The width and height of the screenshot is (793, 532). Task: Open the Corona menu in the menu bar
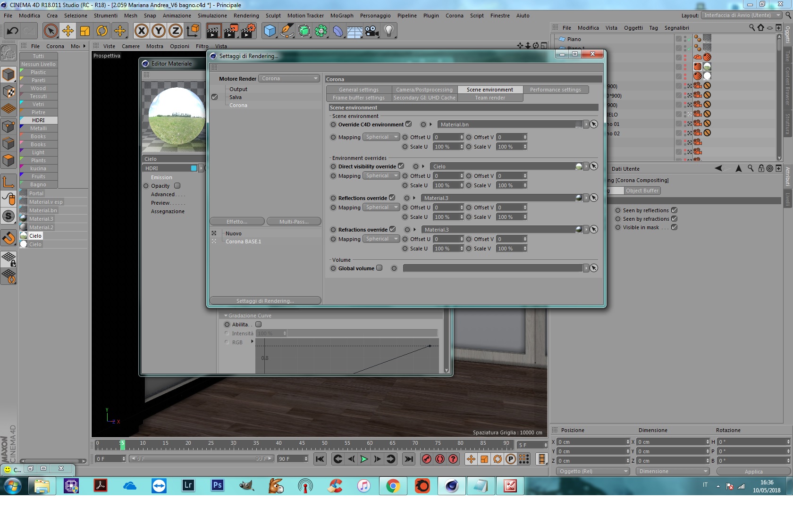tap(455, 16)
